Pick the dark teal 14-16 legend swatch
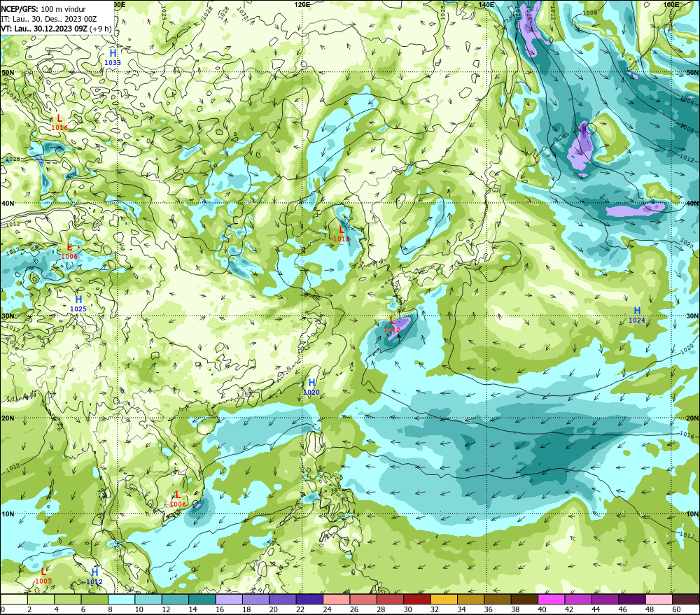 [202, 599]
